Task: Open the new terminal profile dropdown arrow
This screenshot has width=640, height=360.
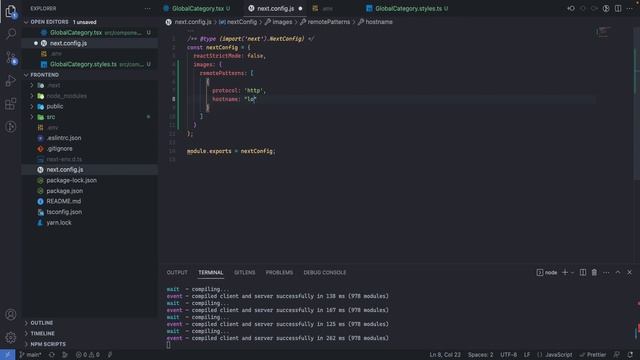Action: (572, 272)
